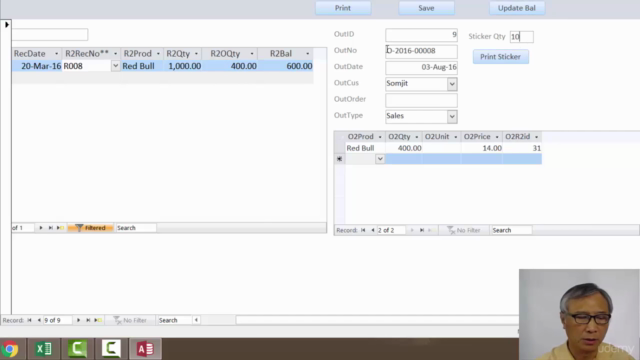Image resolution: width=640 pixels, height=360 pixels.
Task: Select the 14.00 O2Price cell
Action: click(x=482, y=148)
